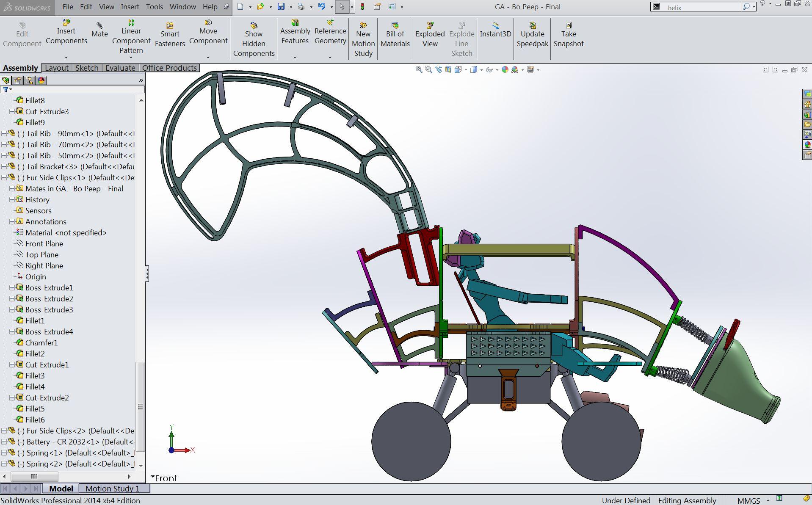812x505 pixels.
Task: Open the File menu
Action: (x=68, y=7)
